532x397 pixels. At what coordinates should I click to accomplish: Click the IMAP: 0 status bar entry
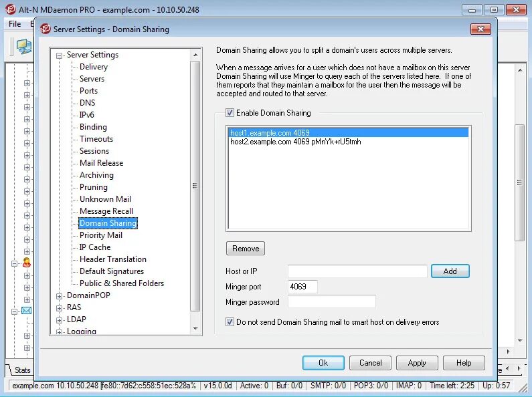(x=408, y=386)
